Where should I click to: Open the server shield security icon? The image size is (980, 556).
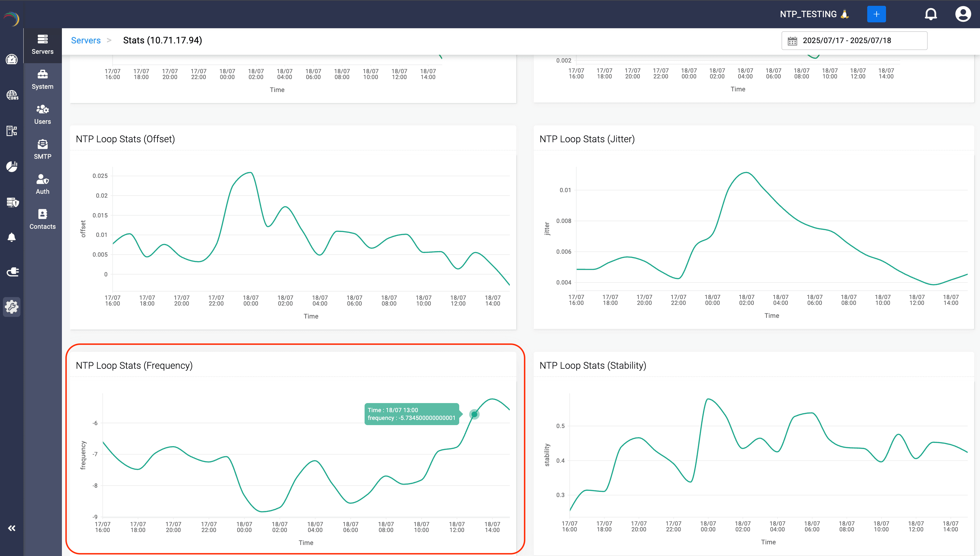pyautogui.click(x=12, y=202)
